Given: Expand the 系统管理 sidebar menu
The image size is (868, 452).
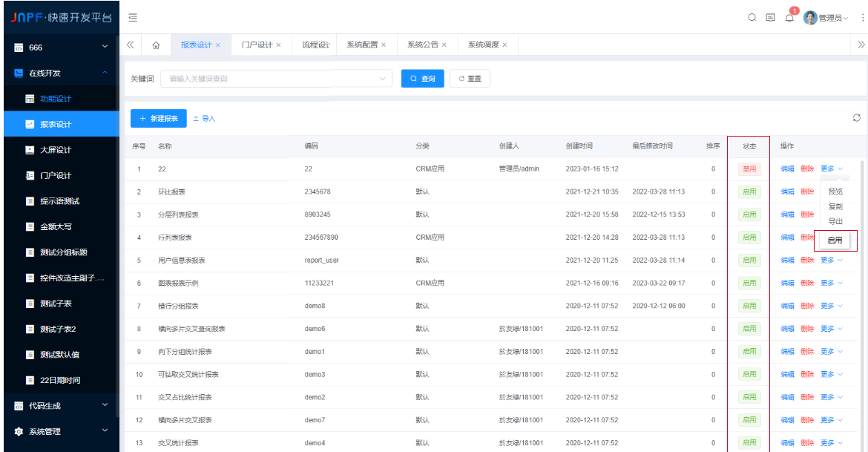Looking at the screenshot, I should pos(105,431).
